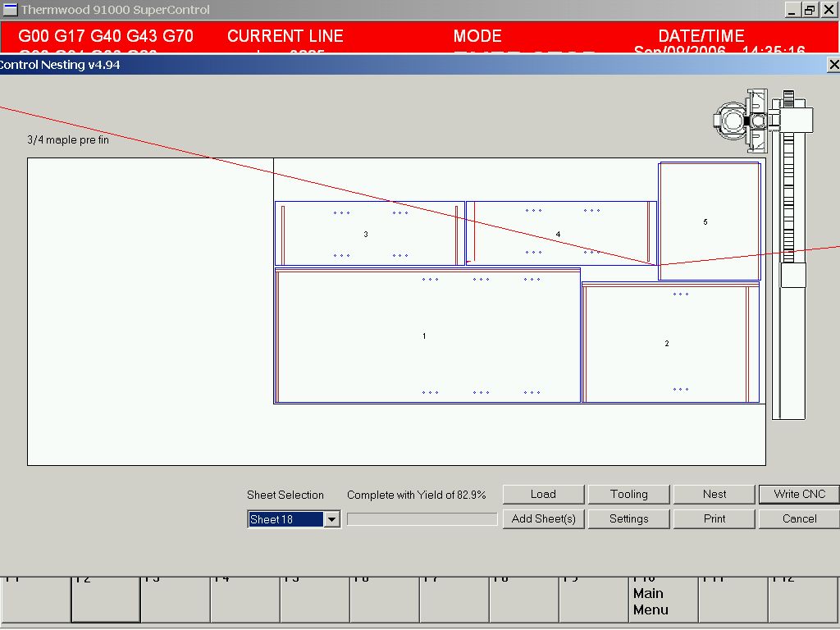Click the Add Sheet(s) button
The image size is (840, 630).
(x=543, y=518)
